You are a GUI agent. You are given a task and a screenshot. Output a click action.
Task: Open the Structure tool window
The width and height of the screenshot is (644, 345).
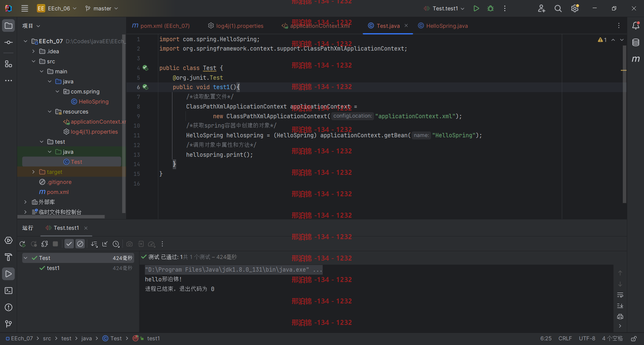[x=8, y=64]
